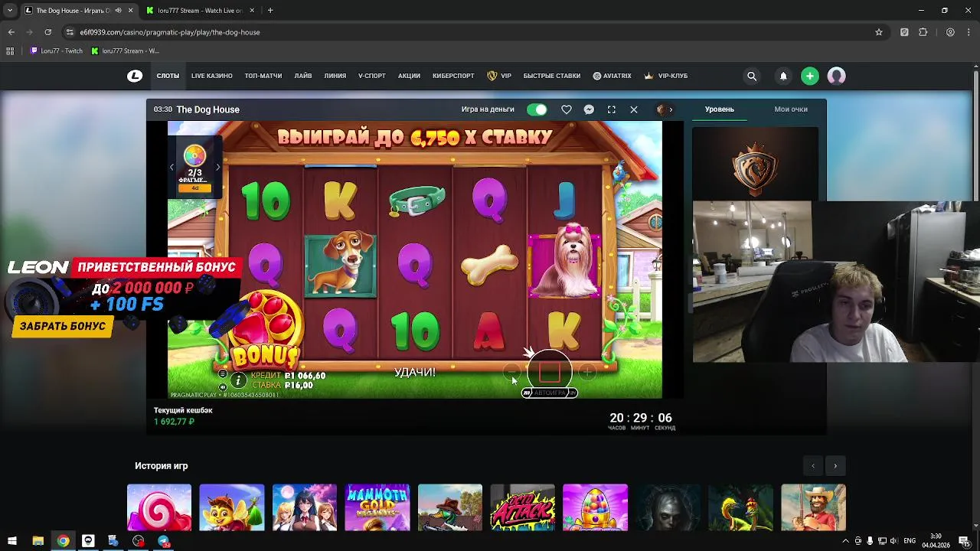Switch to the loru777 Stream browser tab
Screen dimensions: 980x551
point(201,11)
